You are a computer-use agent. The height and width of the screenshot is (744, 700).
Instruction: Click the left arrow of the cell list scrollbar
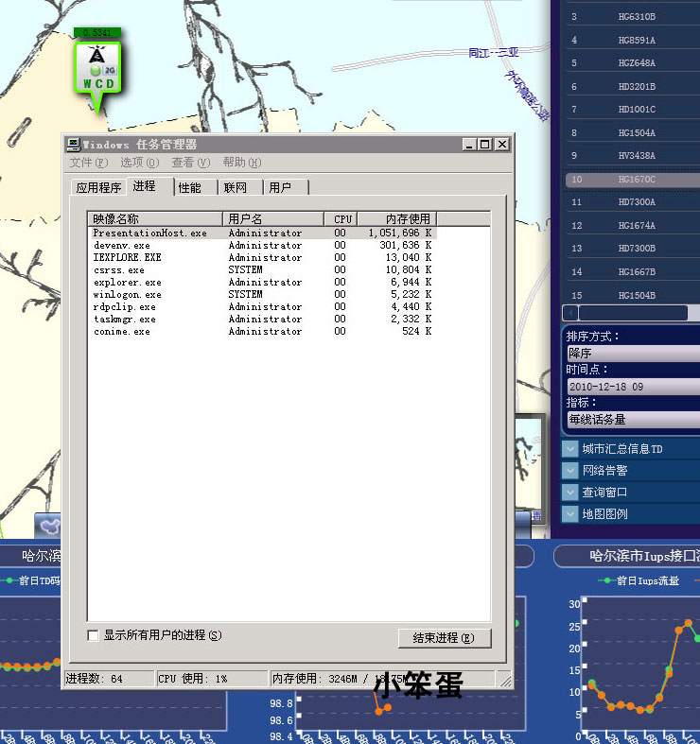[570, 313]
